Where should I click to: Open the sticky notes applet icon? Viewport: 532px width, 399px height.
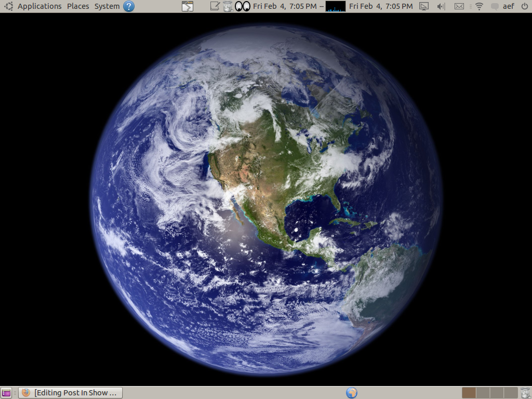[x=215, y=6]
